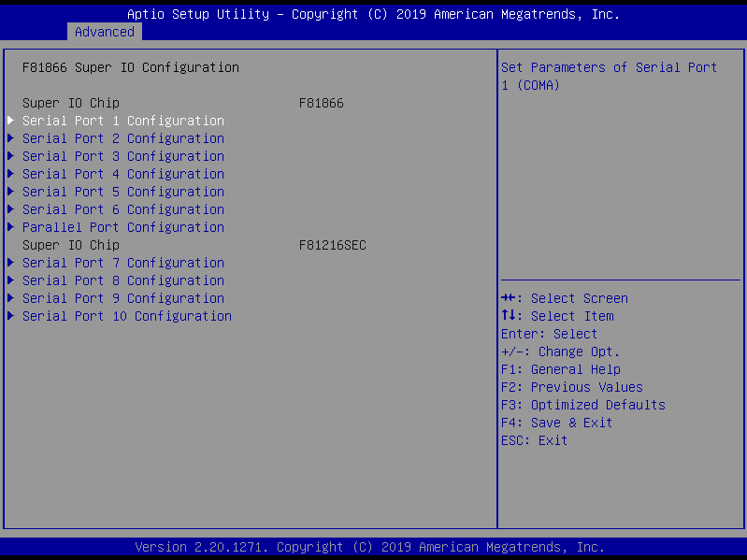Choose Serial Port 6 Configuration
747x560 pixels.
pyautogui.click(x=123, y=209)
